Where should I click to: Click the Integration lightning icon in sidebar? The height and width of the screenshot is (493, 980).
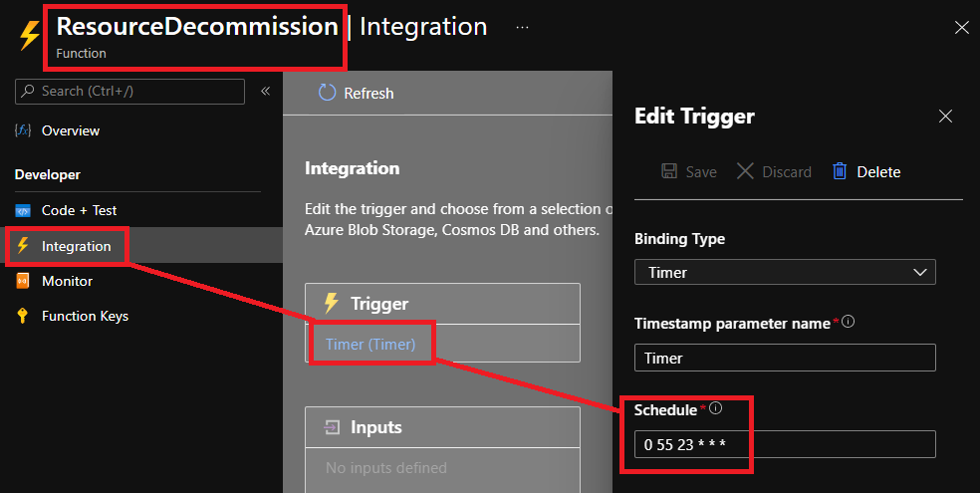pyautogui.click(x=23, y=246)
